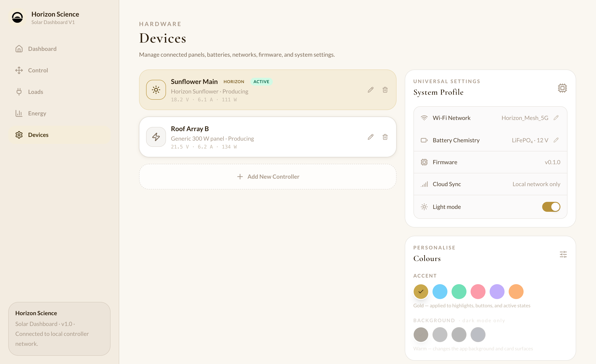Click the Cloud Sync row label
The image size is (596, 364).
click(x=447, y=184)
